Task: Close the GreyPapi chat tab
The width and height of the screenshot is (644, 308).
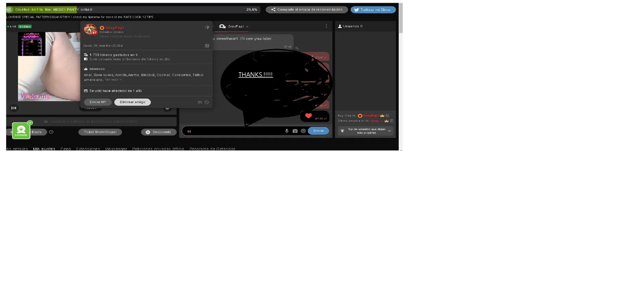Action: (247, 27)
